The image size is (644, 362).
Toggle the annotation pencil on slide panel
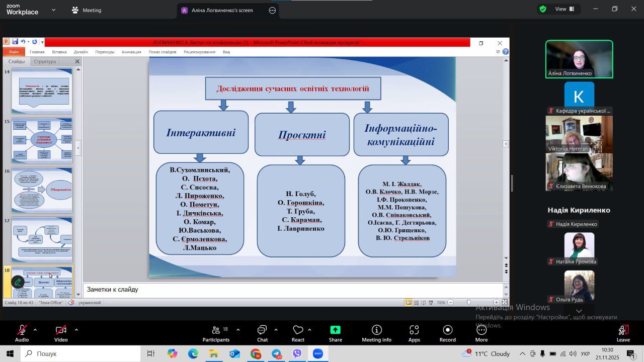(18, 282)
